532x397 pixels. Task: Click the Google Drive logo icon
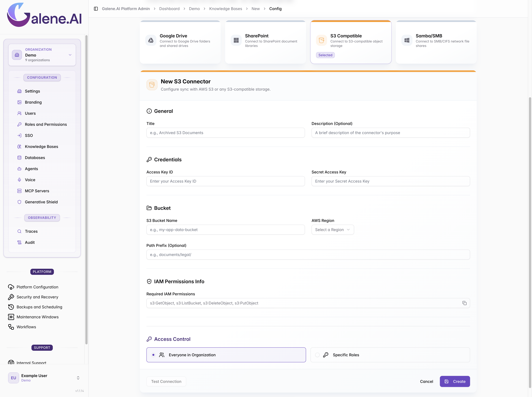[151, 40]
